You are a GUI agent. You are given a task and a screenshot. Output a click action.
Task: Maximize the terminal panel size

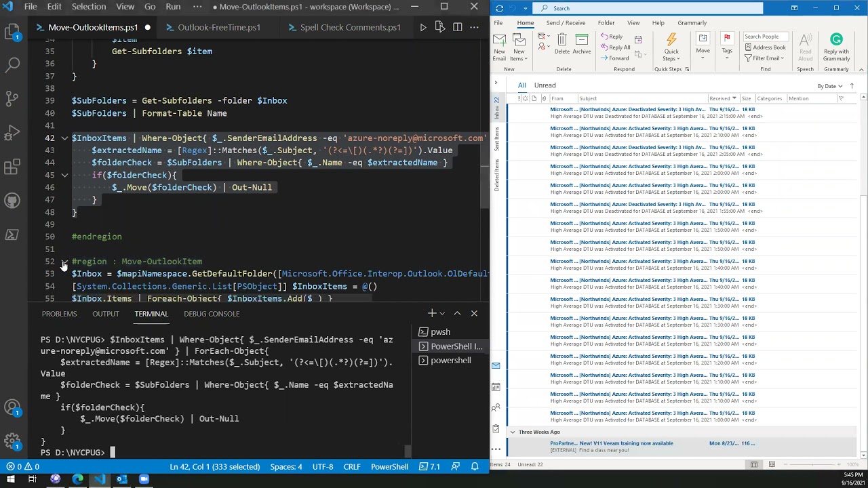pos(457,313)
